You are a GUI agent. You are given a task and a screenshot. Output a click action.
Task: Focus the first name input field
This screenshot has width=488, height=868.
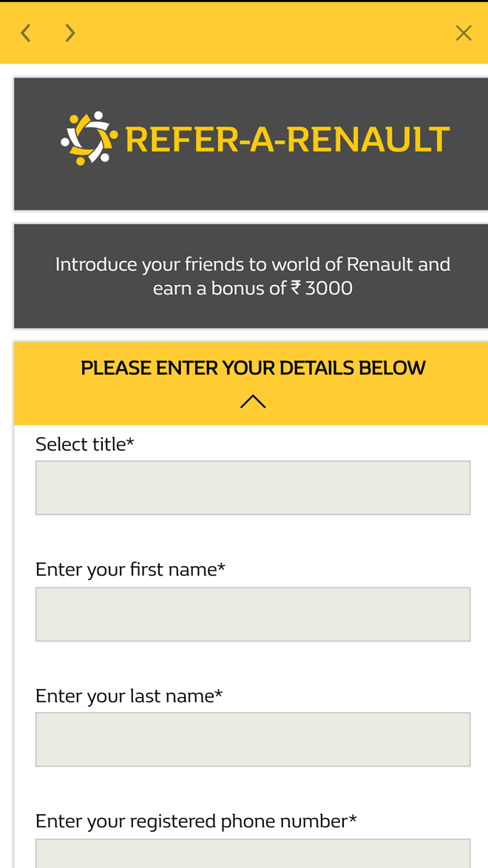253,613
